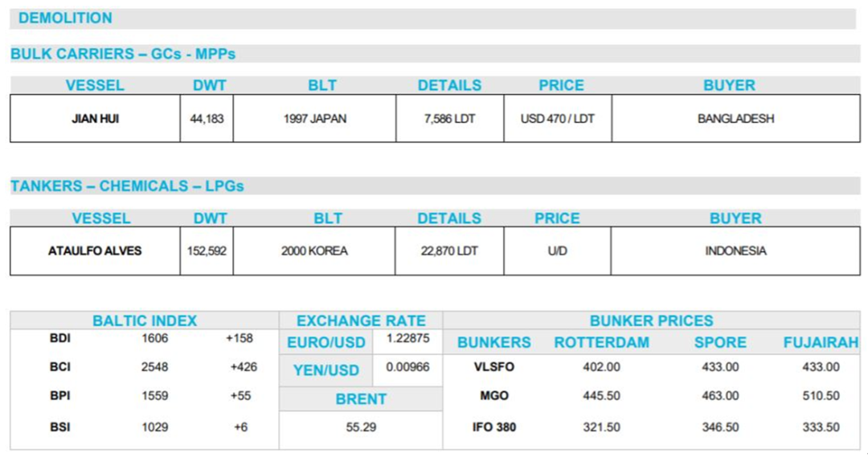
Task: Select the JIAN HUI vessel cell
Action: click(x=96, y=119)
